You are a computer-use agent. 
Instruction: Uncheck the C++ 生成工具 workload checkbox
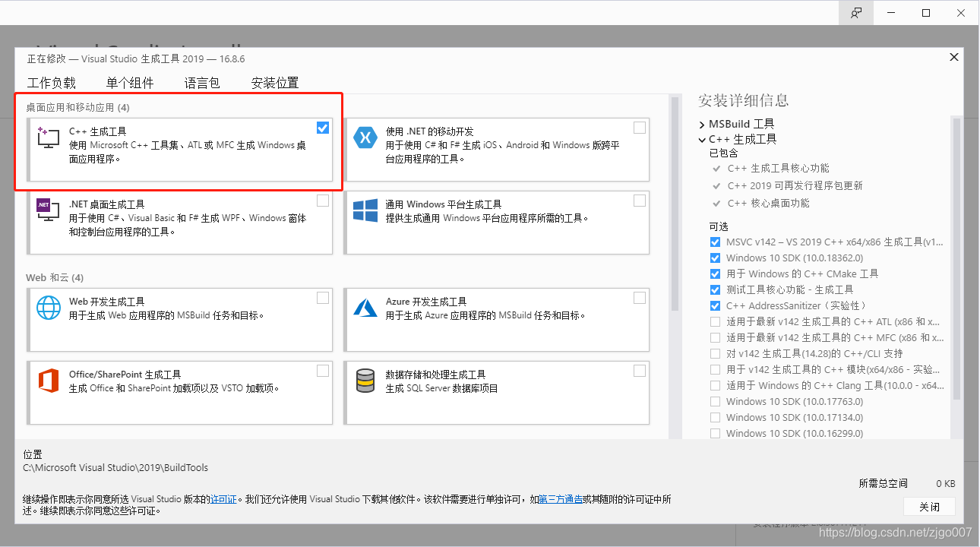323,128
